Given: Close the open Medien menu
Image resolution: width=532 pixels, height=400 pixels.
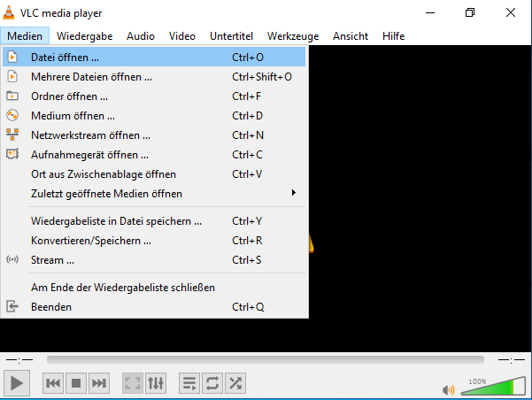Looking at the screenshot, I should (x=25, y=36).
